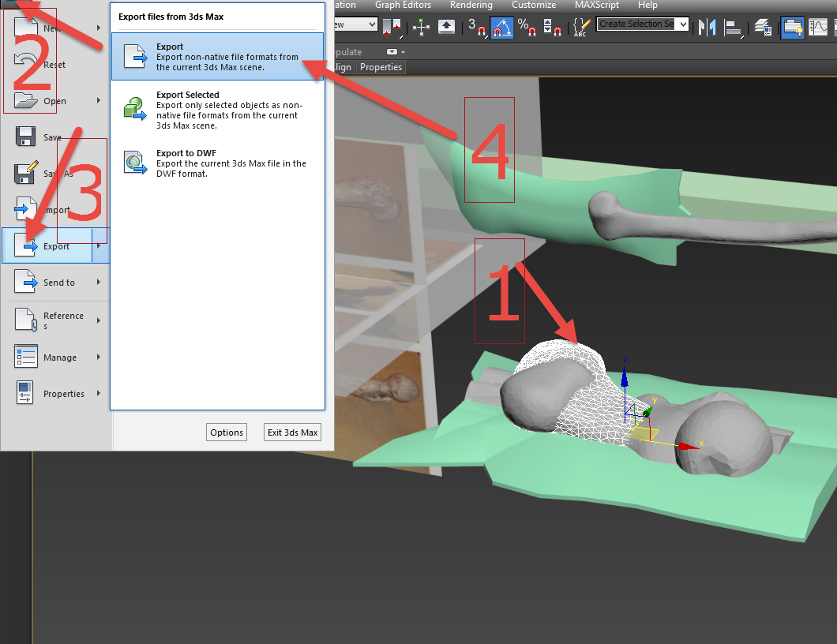
Task: Click the Align tool icon
Action: click(734, 28)
